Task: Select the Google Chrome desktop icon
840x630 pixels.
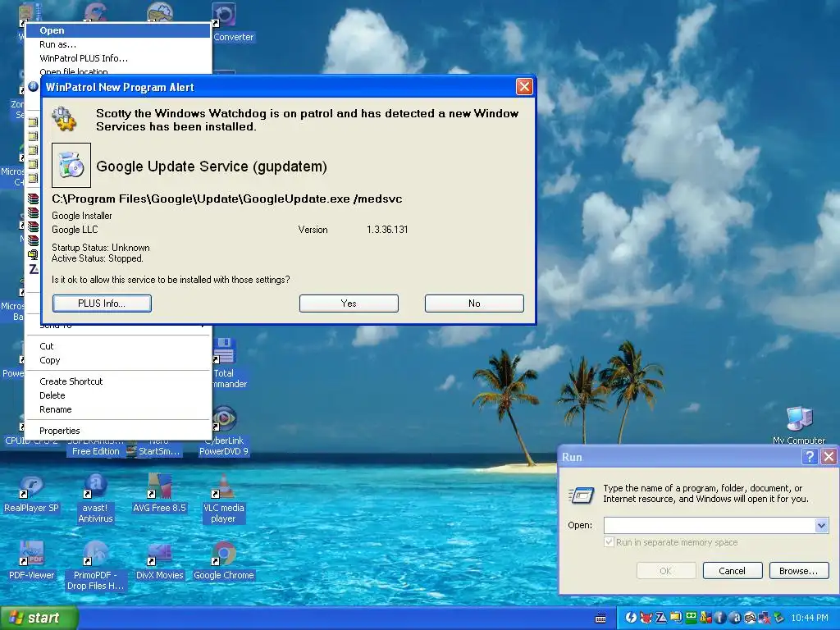Action: (224, 560)
